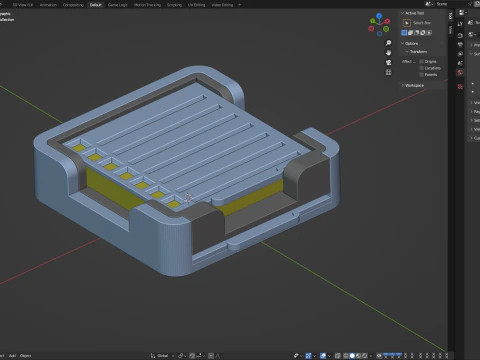The image size is (480, 360).
Task: Enable the Parents checkbox
Action: 421,75
